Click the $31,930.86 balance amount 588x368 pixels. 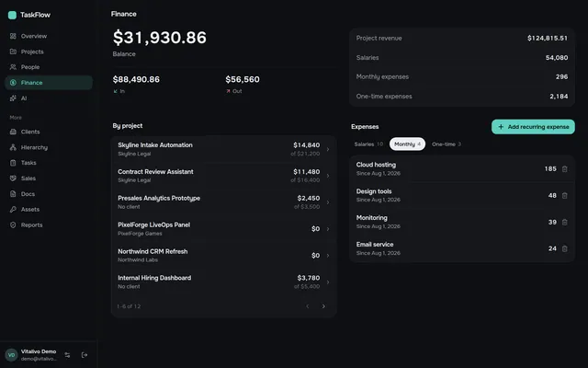pyautogui.click(x=160, y=38)
